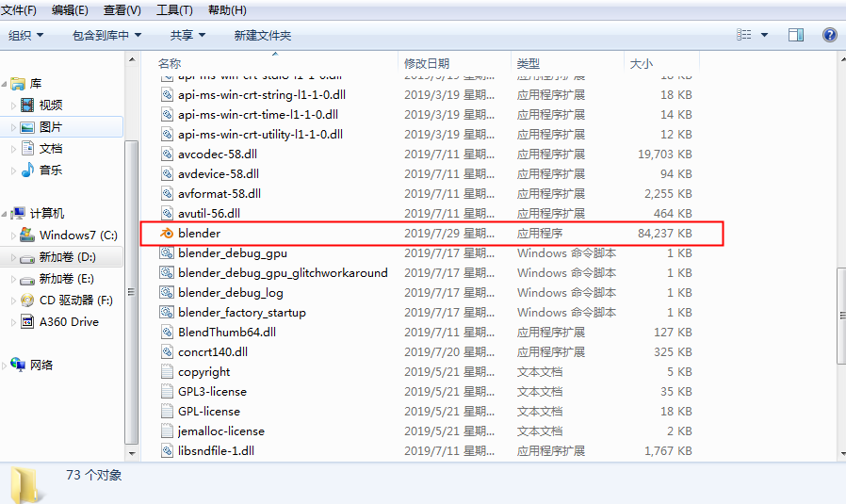Screen dimensions: 846x504
Task: Click the change view icon
Action: pyautogui.click(x=744, y=35)
